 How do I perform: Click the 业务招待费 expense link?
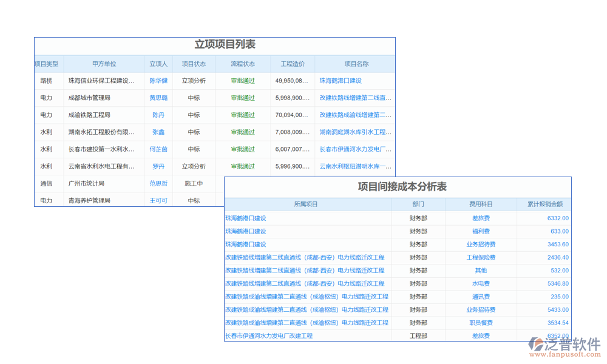[481, 244]
